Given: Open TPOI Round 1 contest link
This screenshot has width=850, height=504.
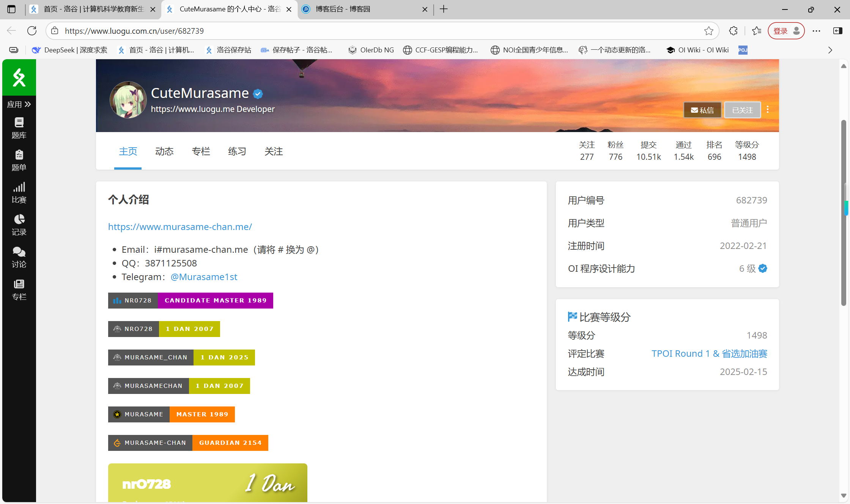Looking at the screenshot, I should point(709,353).
